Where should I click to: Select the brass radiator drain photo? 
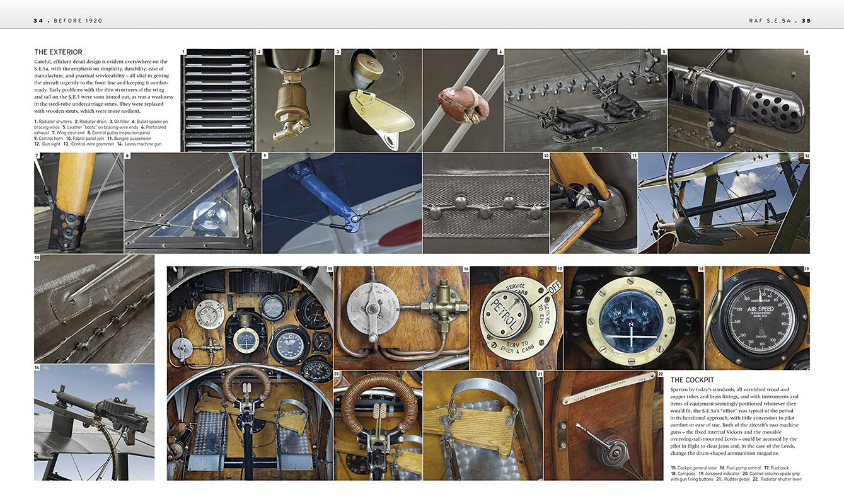pos(295,100)
